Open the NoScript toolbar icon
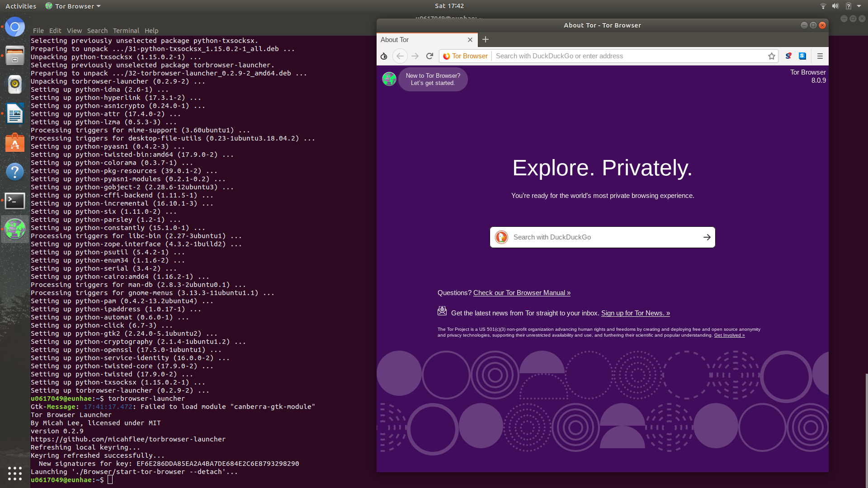 click(x=788, y=56)
